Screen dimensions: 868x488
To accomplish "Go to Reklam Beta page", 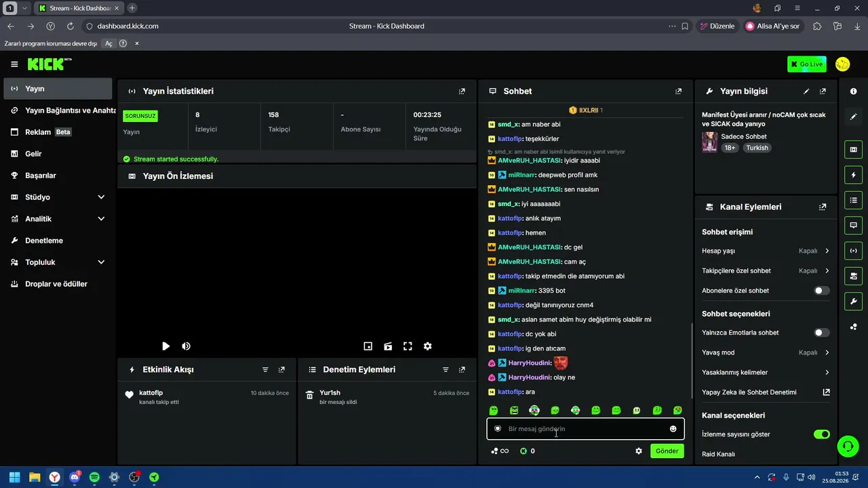I will [x=58, y=132].
